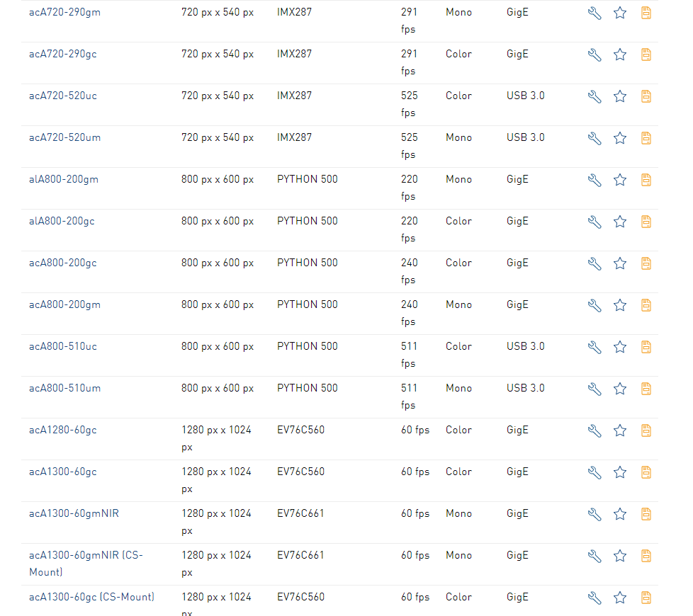Click the orange document icon for acA1300-60gmNIR
Viewport: 693px width, 616px height.
[646, 514]
